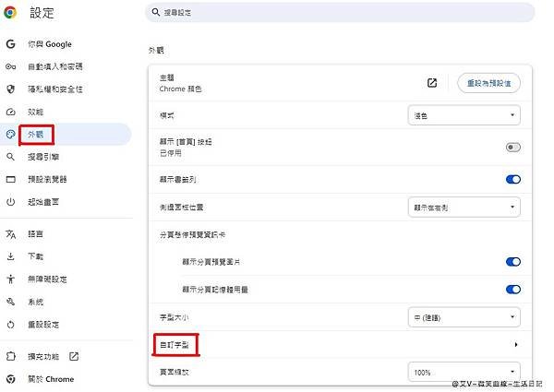Click the Chrome icon for 關於 Chrome

(10, 379)
